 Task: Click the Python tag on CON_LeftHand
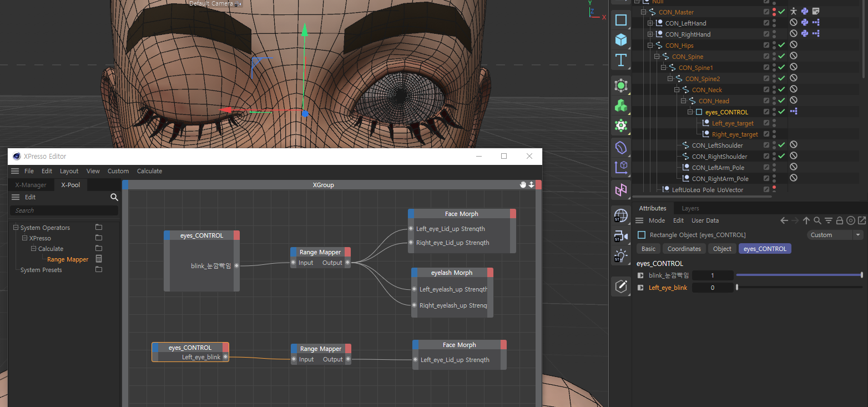[x=804, y=23]
